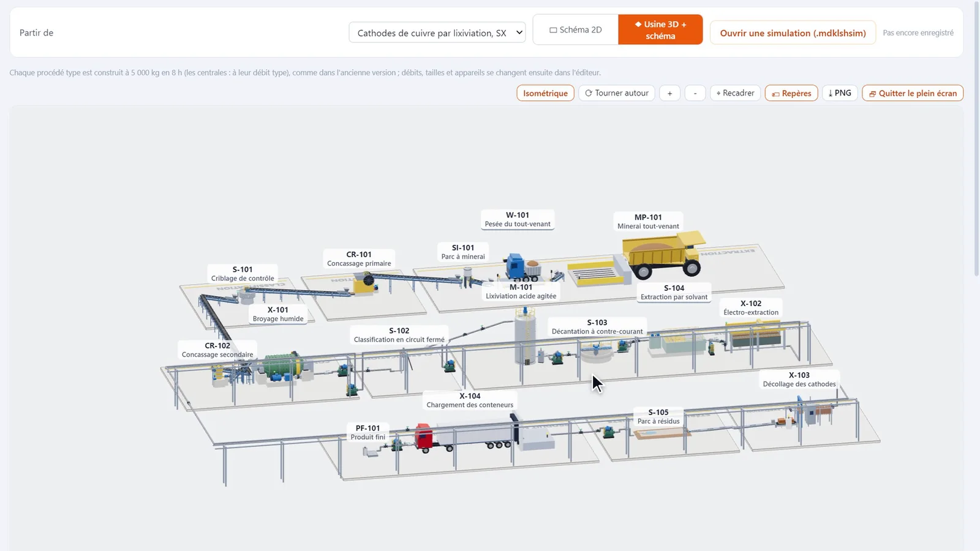Click the MP-101 Minerai tout-venant label
This screenshot has height=551, width=980.
[648, 222]
